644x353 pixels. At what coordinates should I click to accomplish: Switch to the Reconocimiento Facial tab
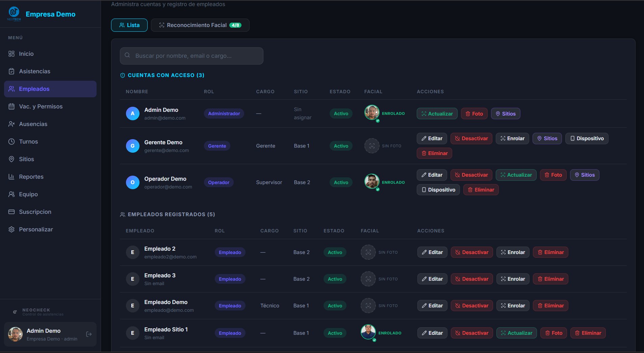[x=200, y=25]
